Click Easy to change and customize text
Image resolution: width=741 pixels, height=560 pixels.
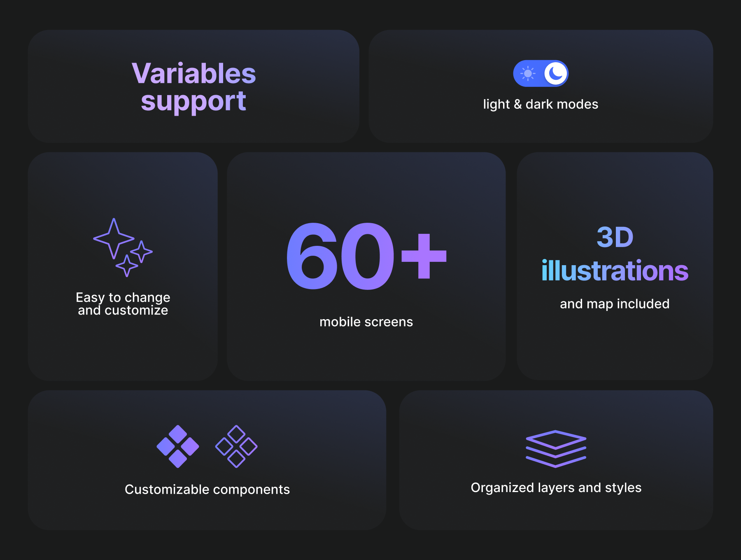(123, 303)
